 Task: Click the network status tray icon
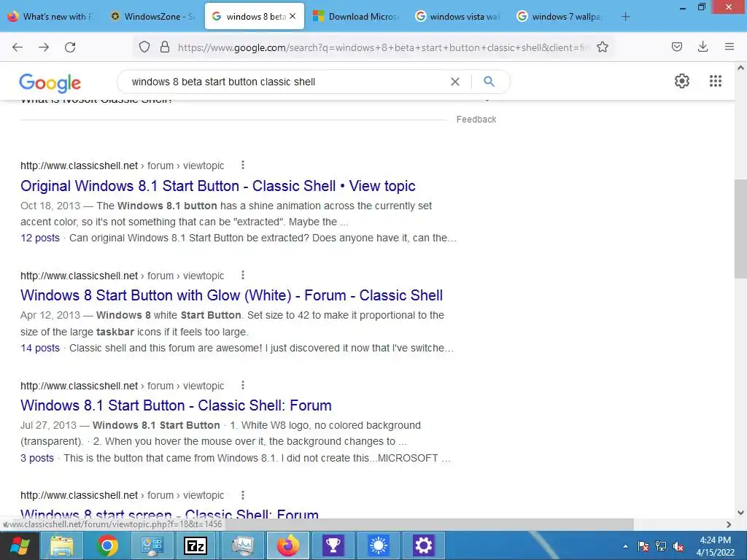(661, 546)
